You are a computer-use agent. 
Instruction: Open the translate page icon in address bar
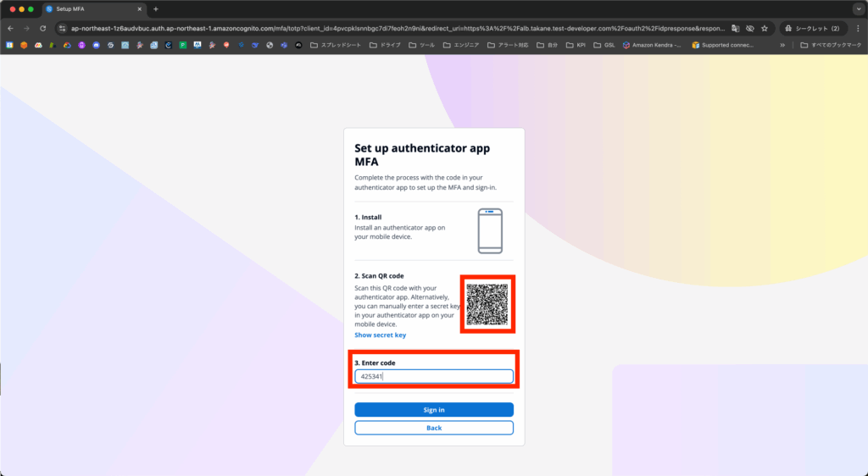tap(735, 28)
